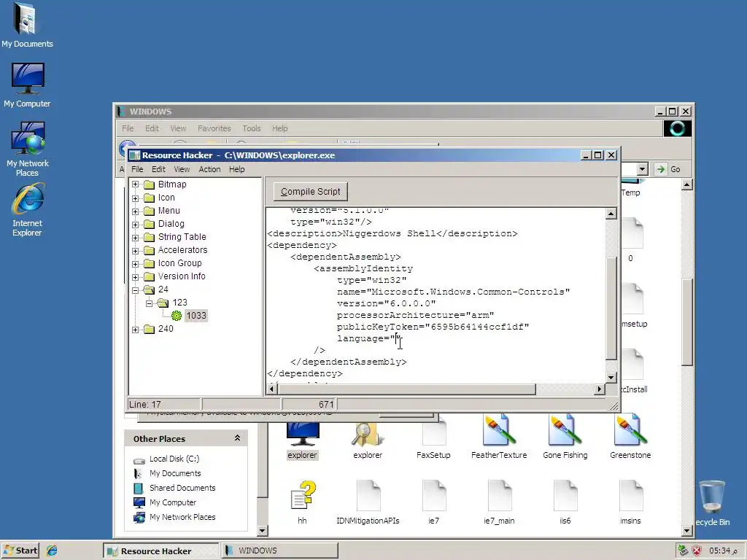Open Resource Hacker Help menu
747x560 pixels.
[x=236, y=169]
